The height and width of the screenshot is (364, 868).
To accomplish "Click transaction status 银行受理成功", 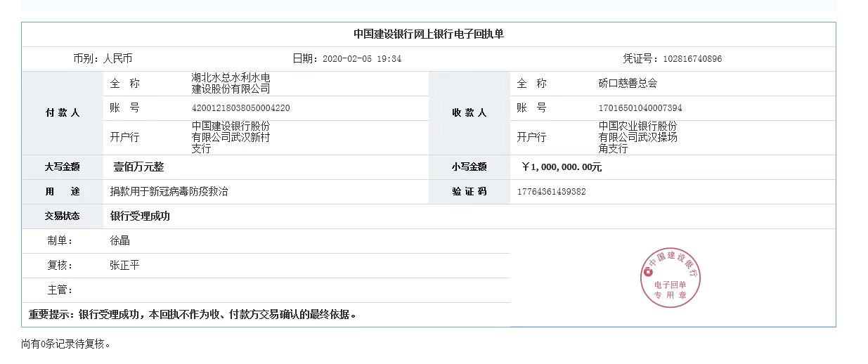I will 140,216.
